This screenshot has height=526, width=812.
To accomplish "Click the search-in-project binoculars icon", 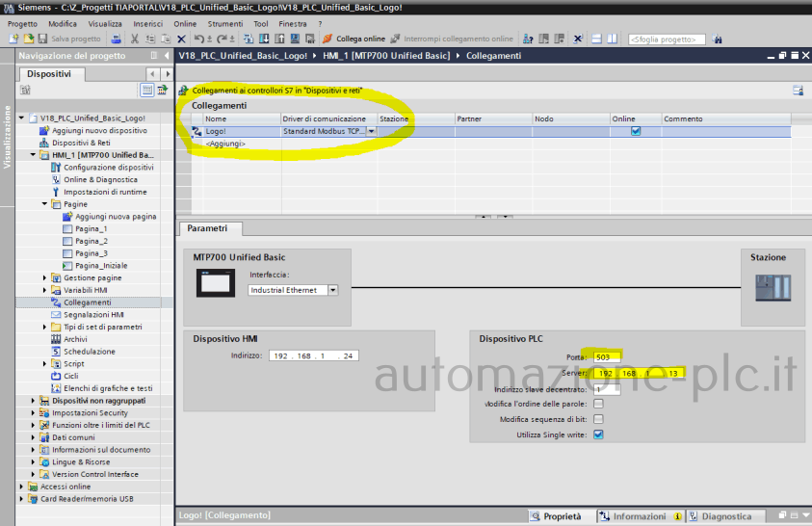I will (717, 39).
